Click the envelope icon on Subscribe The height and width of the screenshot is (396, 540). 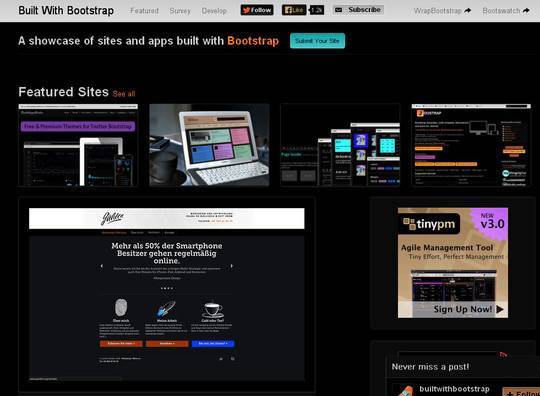pos(339,10)
